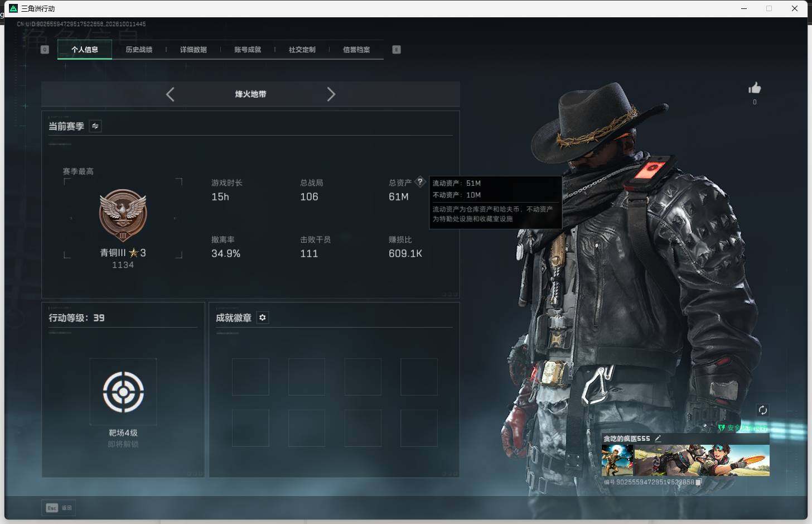View the 信誉档案 tab
This screenshot has height=524, width=812.
click(356, 50)
